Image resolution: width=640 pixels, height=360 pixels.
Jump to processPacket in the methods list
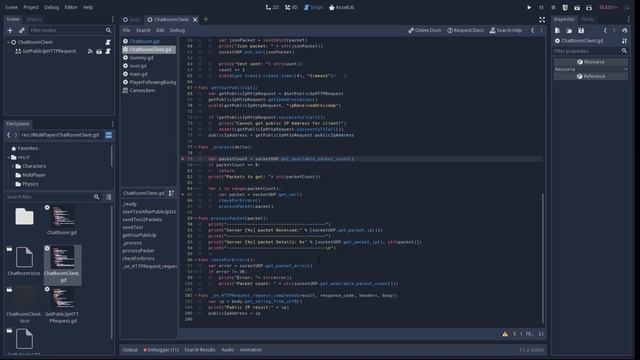pyautogui.click(x=138, y=251)
